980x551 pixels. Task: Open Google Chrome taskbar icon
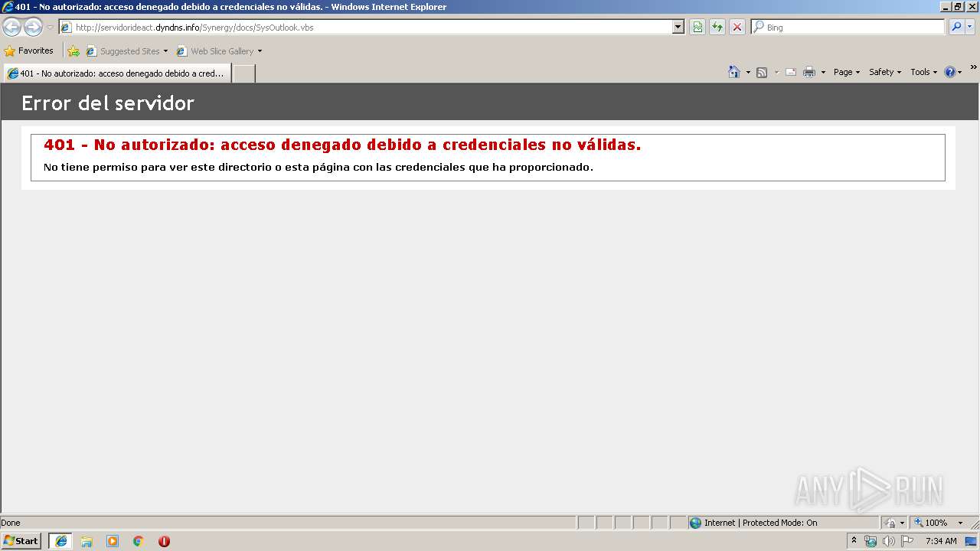(139, 541)
